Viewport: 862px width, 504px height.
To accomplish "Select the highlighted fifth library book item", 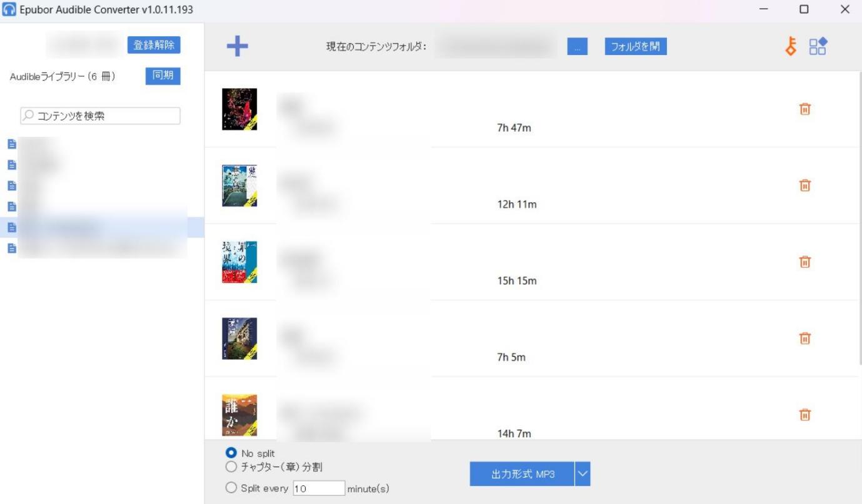I will pos(102,227).
